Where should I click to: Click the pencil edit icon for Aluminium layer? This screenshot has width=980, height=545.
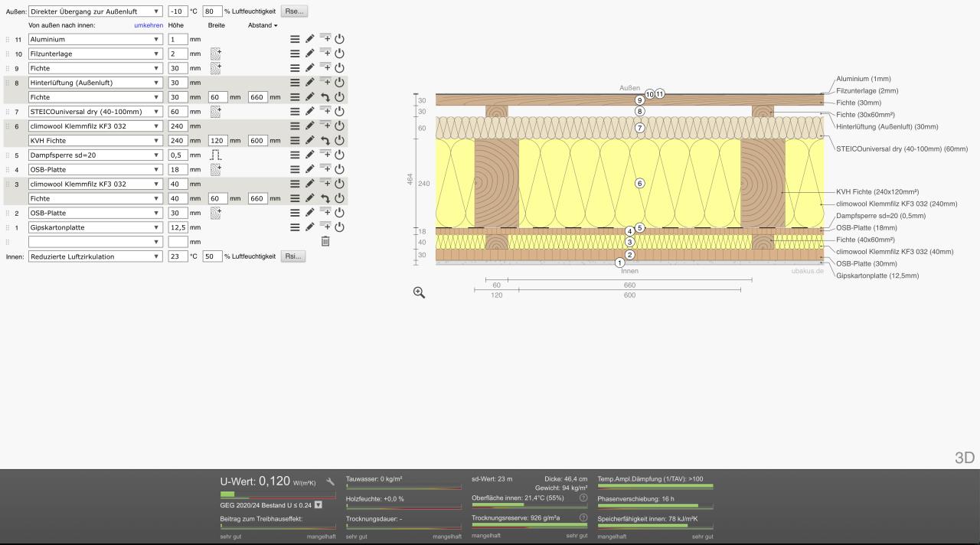(310, 39)
